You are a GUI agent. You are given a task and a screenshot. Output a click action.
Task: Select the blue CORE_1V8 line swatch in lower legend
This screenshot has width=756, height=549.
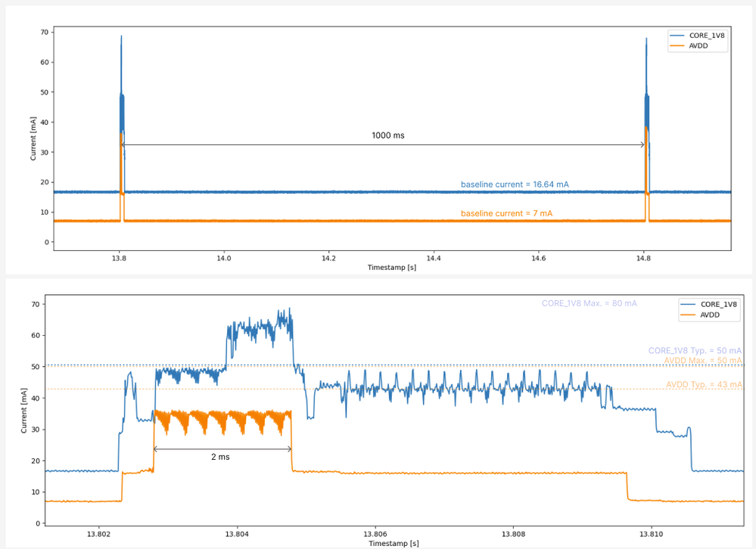point(688,304)
